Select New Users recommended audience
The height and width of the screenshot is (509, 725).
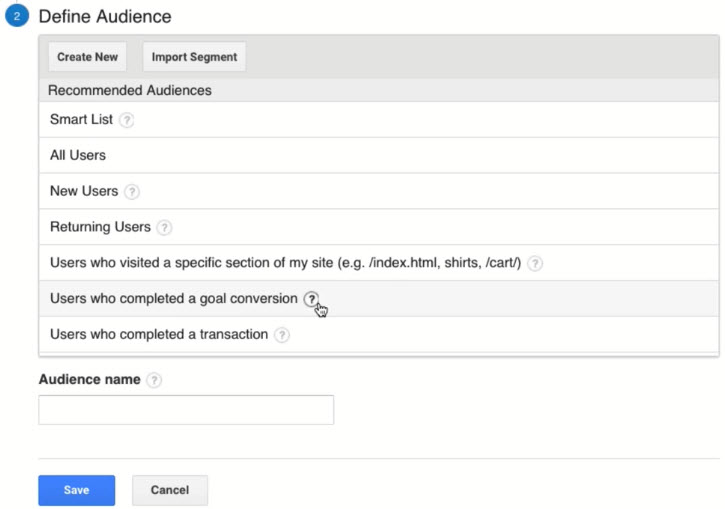tap(84, 192)
